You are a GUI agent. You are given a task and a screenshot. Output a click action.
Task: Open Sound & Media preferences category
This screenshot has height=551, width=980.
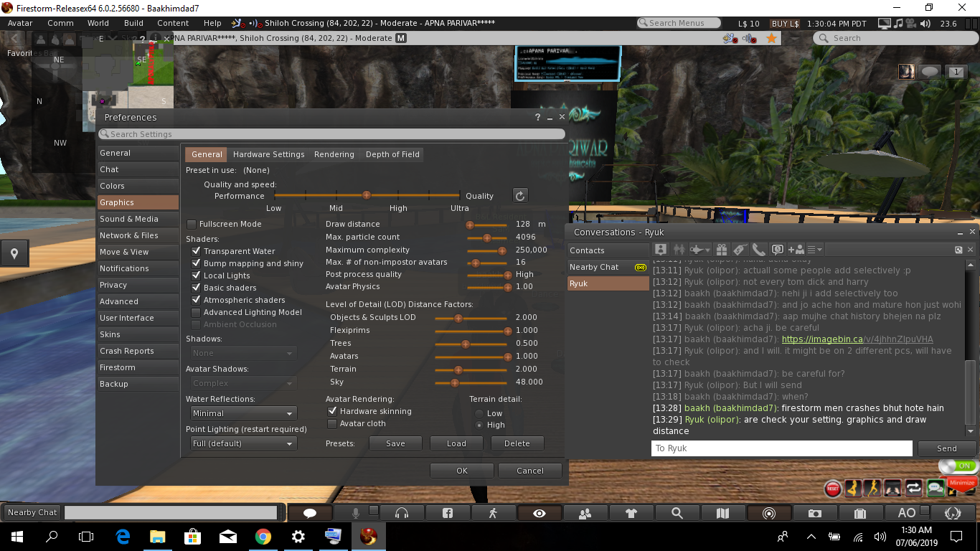pos(138,219)
